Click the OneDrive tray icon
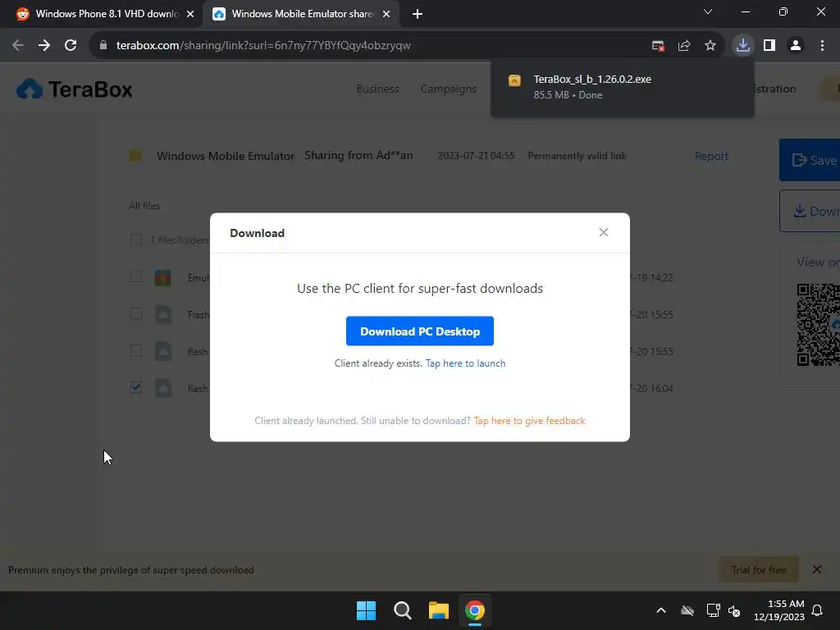The image size is (840, 630). tap(687, 610)
